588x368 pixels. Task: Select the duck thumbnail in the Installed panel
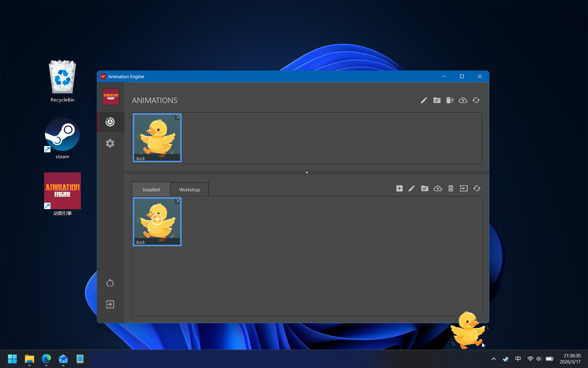point(157,222)
